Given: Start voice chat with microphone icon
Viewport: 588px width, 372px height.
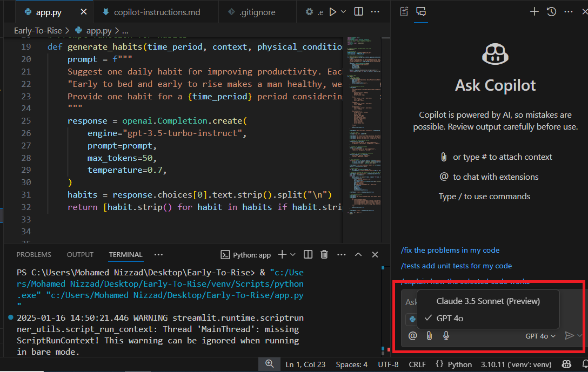Looking at the screenshot, I should click(446, 336).
